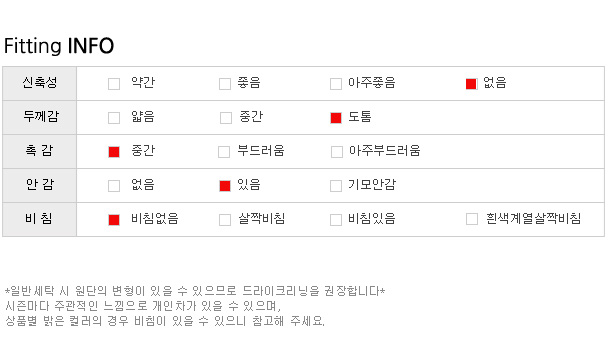Click the 비 침 row header cell
Screen dimensions: 608x361
[x=40, y=219]
